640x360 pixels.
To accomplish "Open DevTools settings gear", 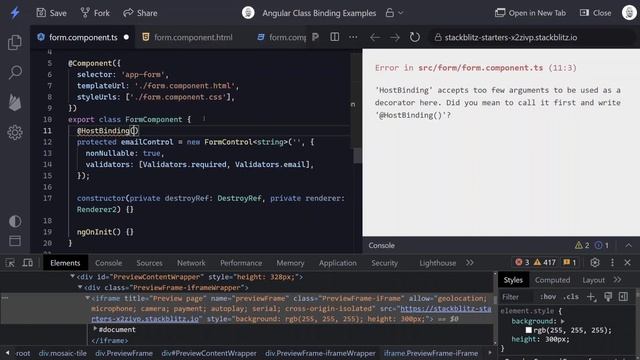I will tap(595, 262).
